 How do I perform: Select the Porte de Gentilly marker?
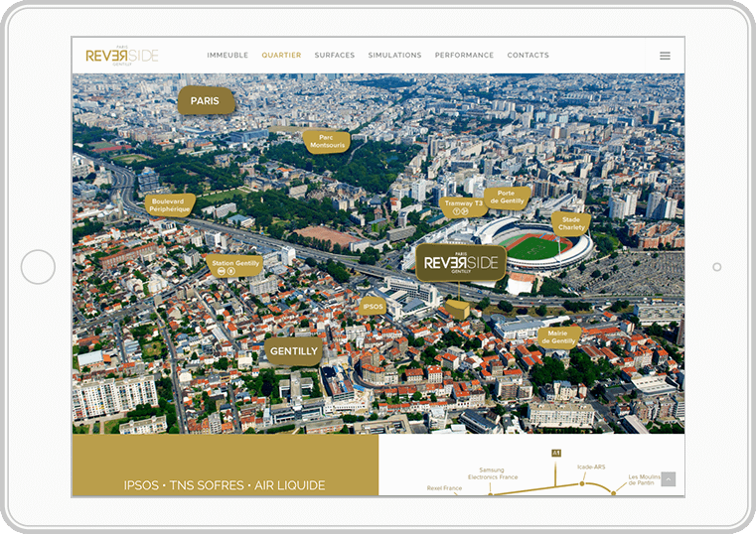coord(507,198)
